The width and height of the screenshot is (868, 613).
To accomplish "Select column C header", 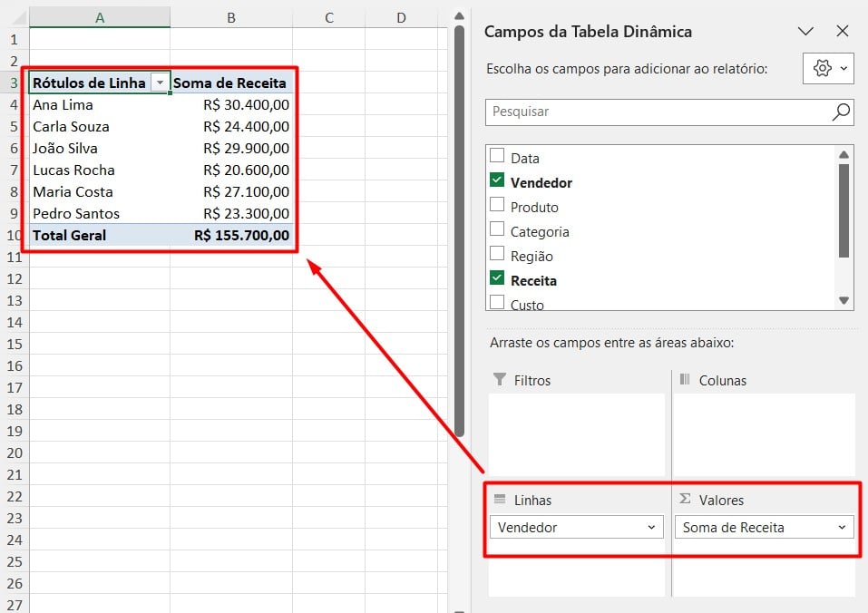I will [x=328, y=17].
